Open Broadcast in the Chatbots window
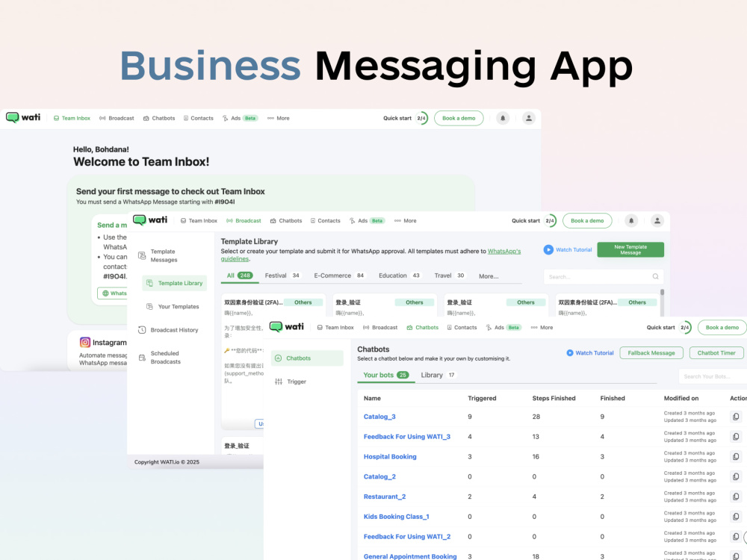747x560 pixels. (380, 328)
